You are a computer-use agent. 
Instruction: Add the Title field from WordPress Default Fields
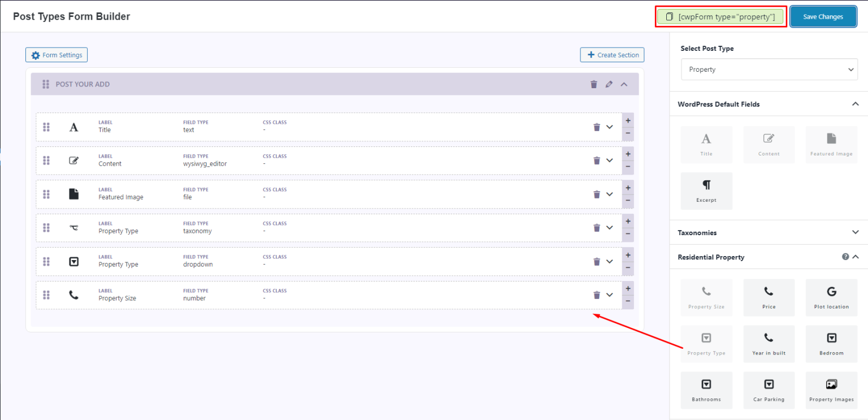[706, 144]
